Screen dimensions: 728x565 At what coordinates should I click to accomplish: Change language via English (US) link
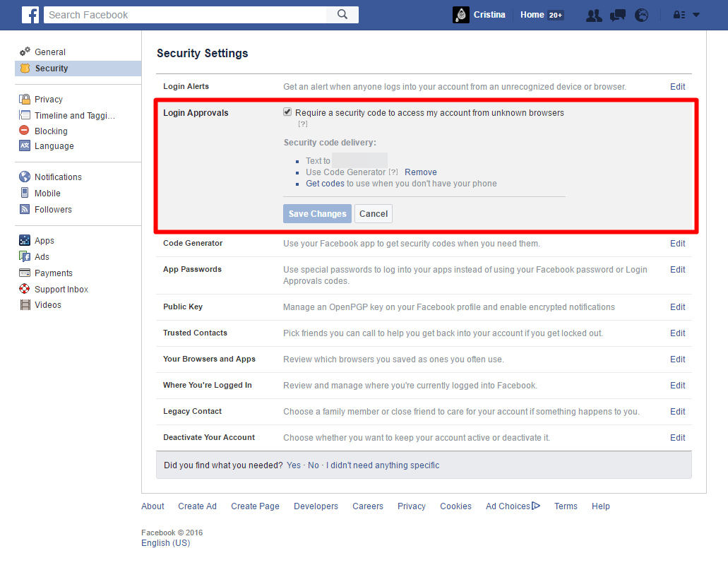[x=166, y=542]
